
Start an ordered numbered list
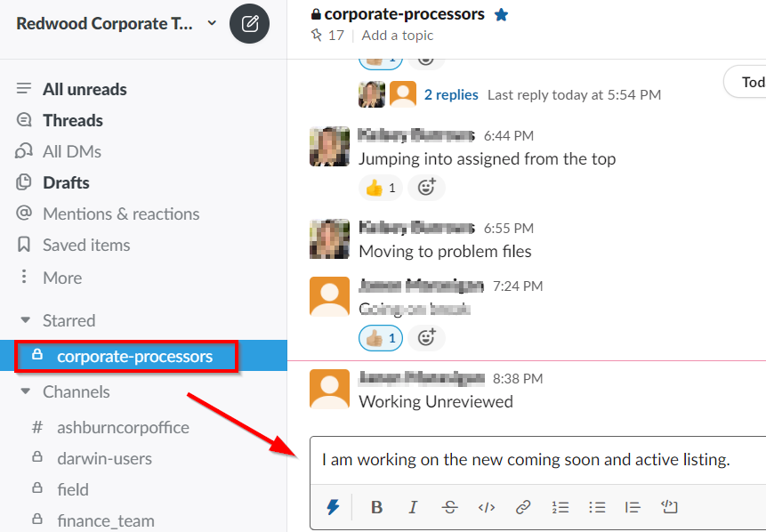(x=560, y=507)
